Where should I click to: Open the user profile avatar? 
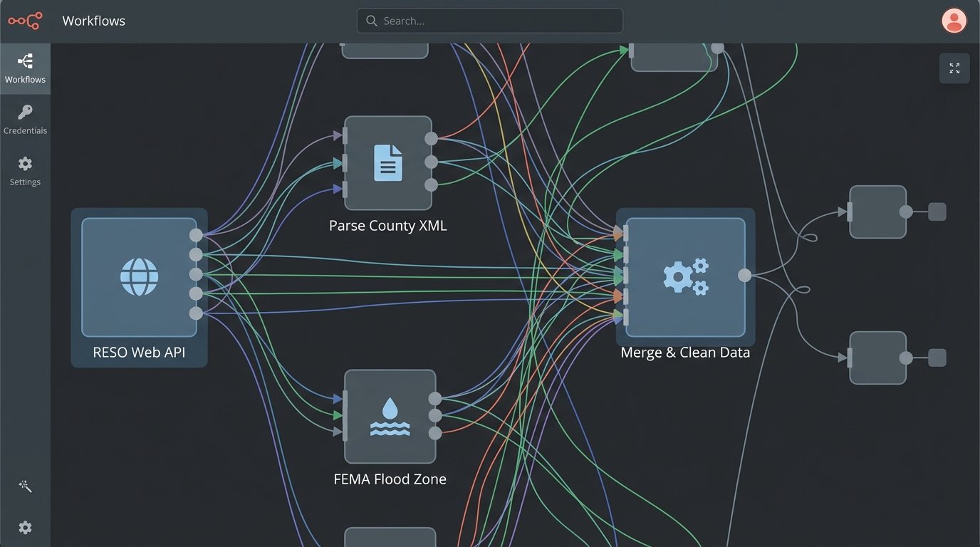tap(954, 21)
